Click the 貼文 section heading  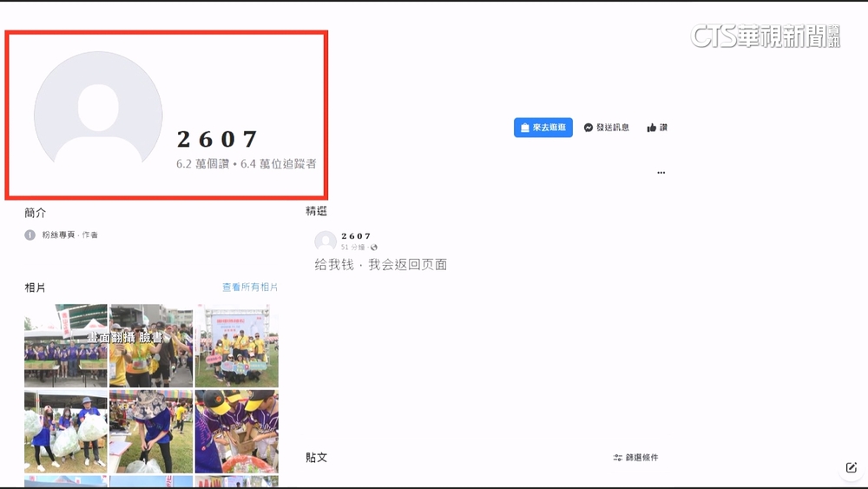316,458
